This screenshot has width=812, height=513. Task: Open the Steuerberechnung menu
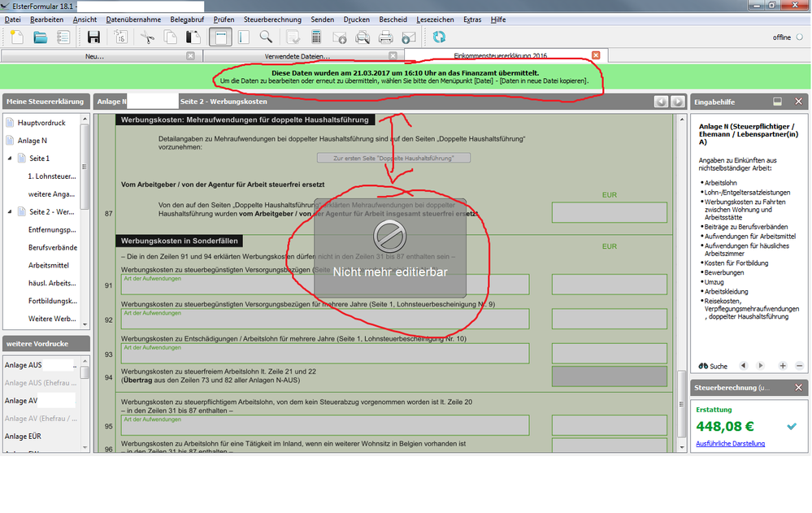pyautogui.click(x=272, y=19)
